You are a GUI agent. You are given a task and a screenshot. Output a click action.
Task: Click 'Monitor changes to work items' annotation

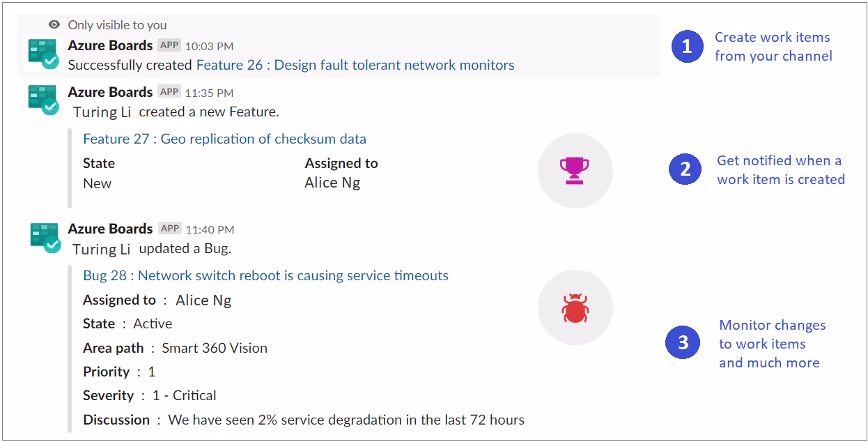[770, 343]
